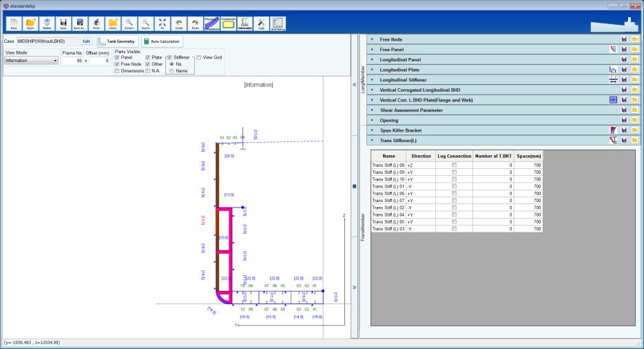
Task: Click the Fit view icon
Action: point(162,24)
